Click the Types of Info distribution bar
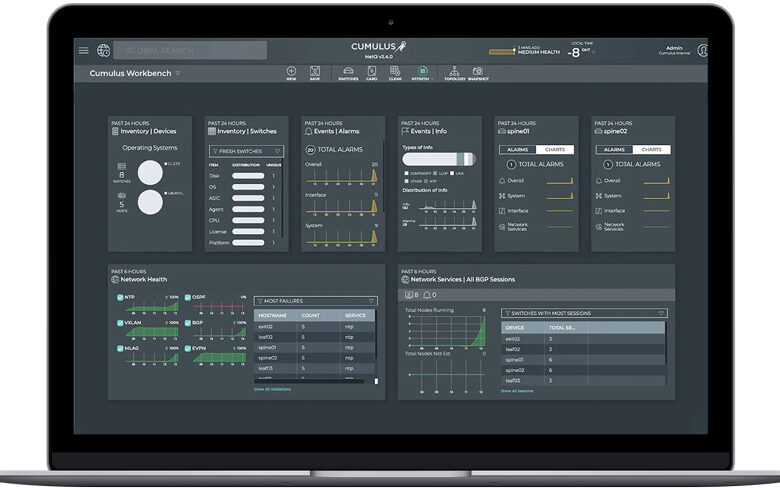This screenshot has height=490, width=780. tap(439, 159)
